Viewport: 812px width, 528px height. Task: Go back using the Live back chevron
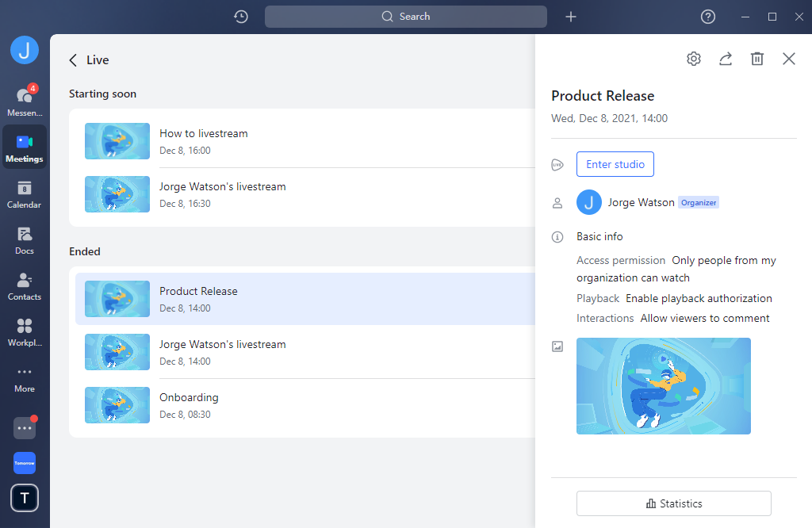point(72,59)
